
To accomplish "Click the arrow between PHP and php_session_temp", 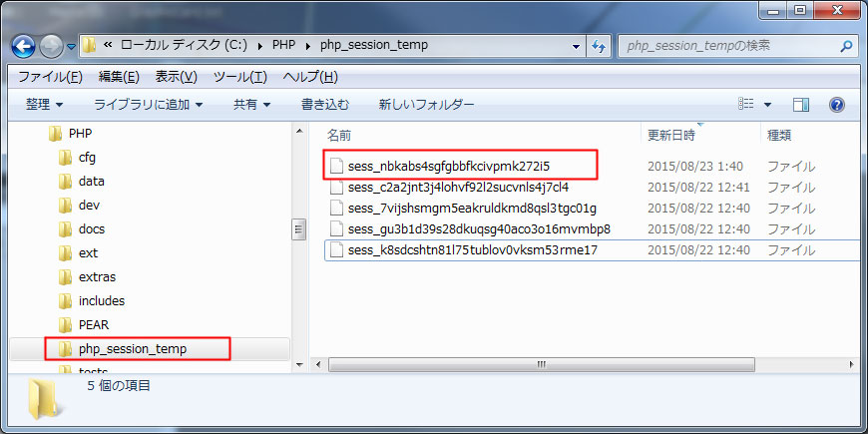I will coord(307,46).
